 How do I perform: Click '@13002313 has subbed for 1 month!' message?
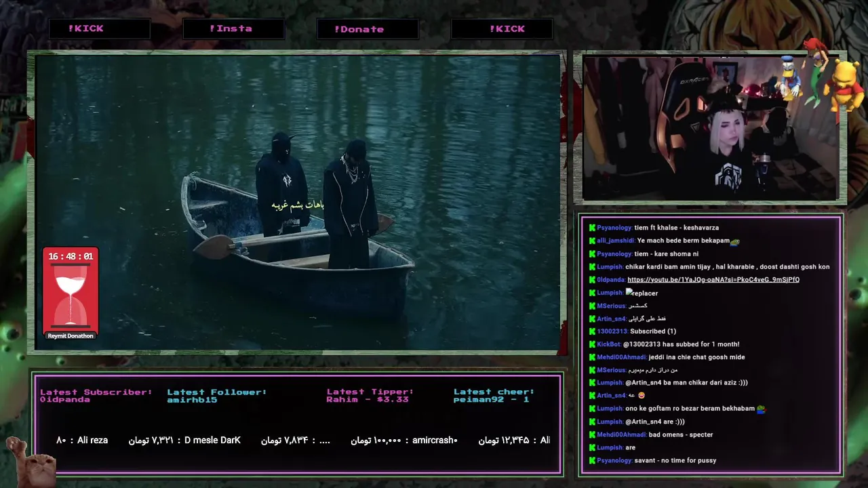pyautogui.click(x=682, y=344)
